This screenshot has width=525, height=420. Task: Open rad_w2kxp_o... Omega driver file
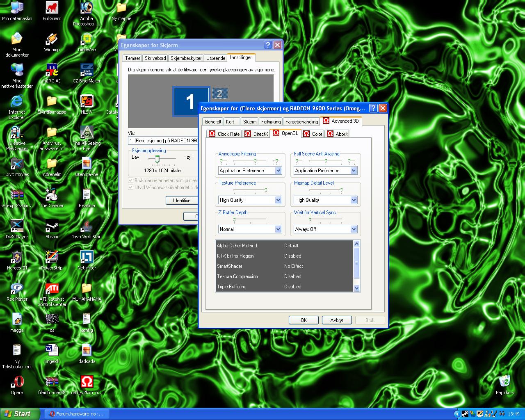coord(87,385)
